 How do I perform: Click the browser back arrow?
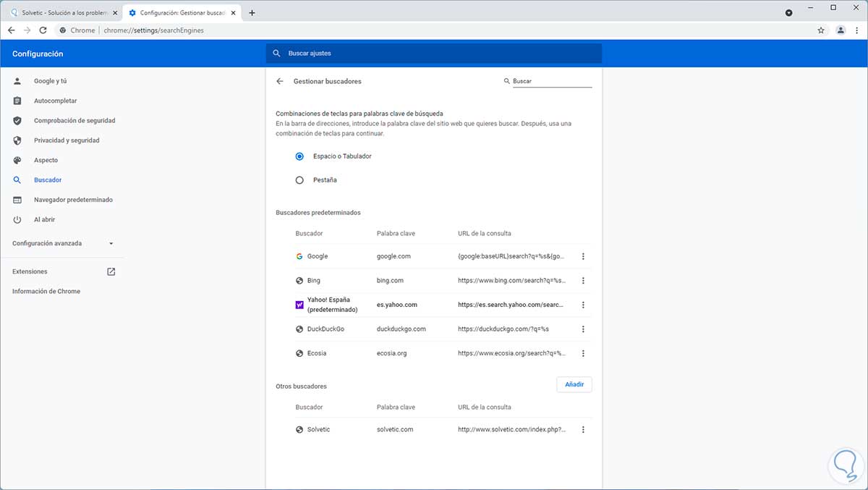point(11,30)
